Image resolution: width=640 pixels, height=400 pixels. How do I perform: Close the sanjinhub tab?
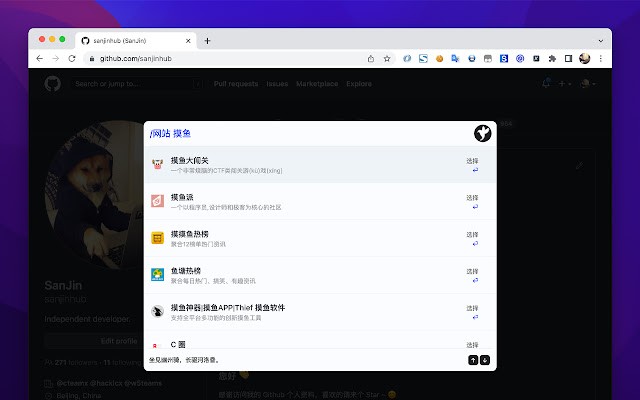click(x=188, y=40)
